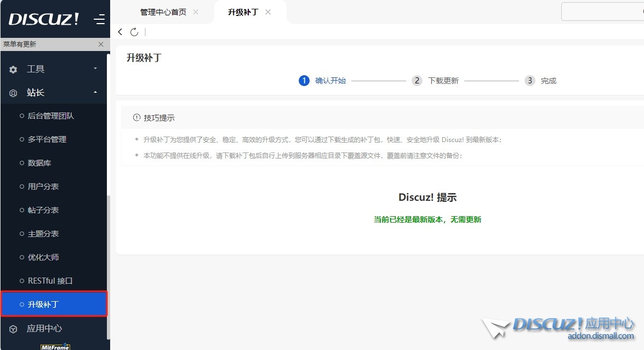Click the refresh page icon
Viewport: 644px width, 350px height.
tap(134, 32)
